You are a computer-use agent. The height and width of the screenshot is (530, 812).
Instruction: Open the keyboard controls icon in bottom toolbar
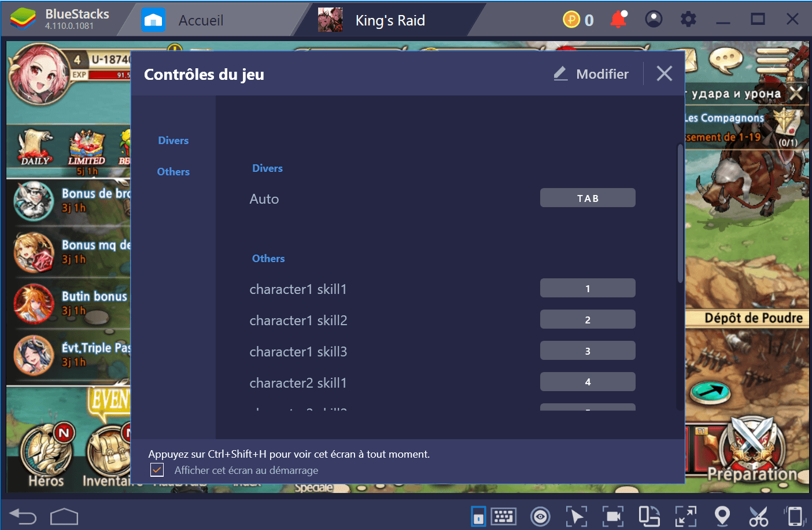(x=504, y=516)
